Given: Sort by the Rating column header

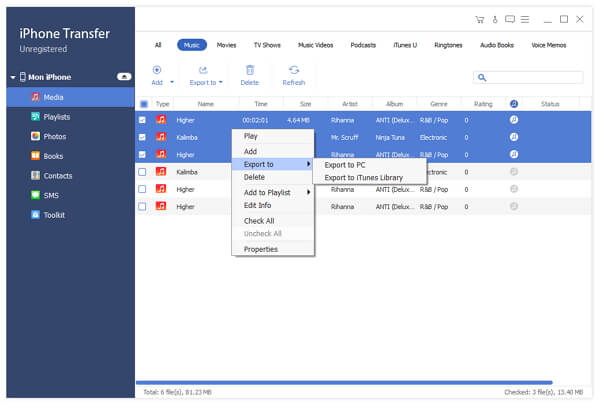Looking at the screenshot, I should (x=483, y=104).
